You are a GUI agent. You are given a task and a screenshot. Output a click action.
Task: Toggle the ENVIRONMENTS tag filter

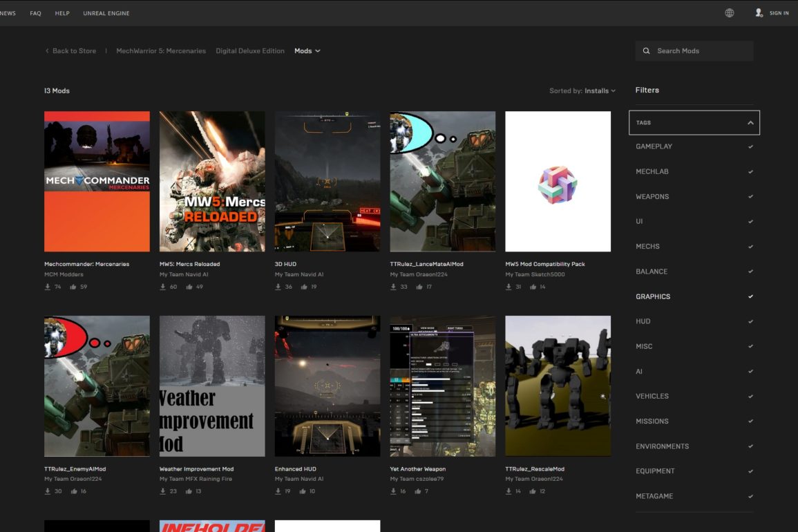tap(694, 446)
